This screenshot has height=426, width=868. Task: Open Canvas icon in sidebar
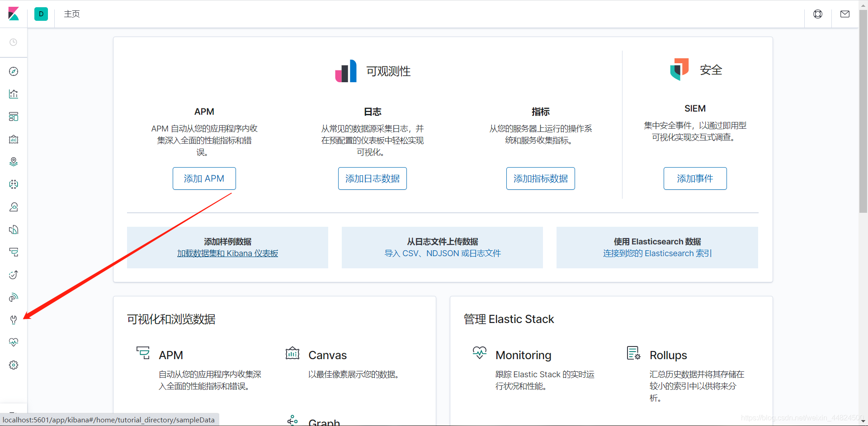tap(14, 139)
